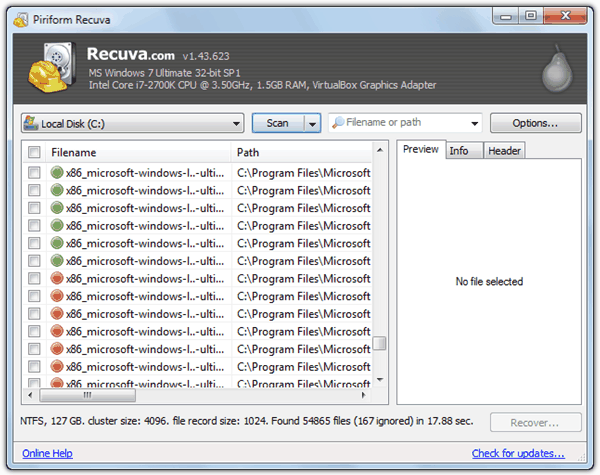This screenshot has height=475, width=600.
Task: Click the Recuva.com heading text
Action: tap(131, 54)
